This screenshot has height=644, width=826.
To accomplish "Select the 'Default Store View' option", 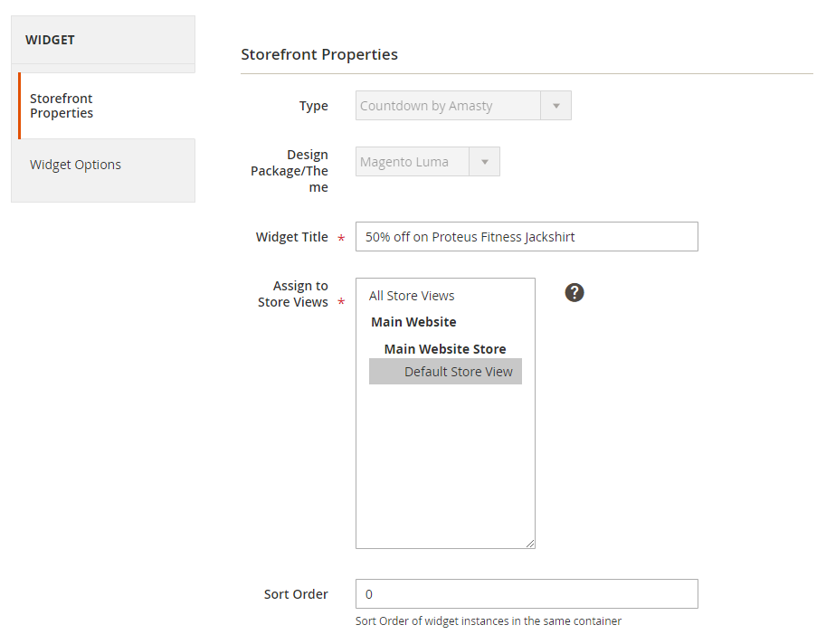I will tap(458, 372).
